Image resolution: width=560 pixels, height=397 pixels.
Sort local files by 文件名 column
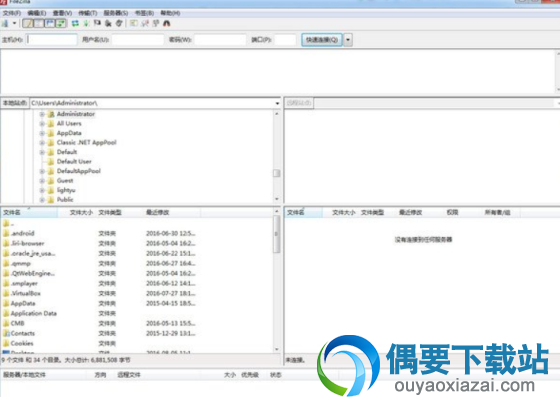[x=29, y=213]
